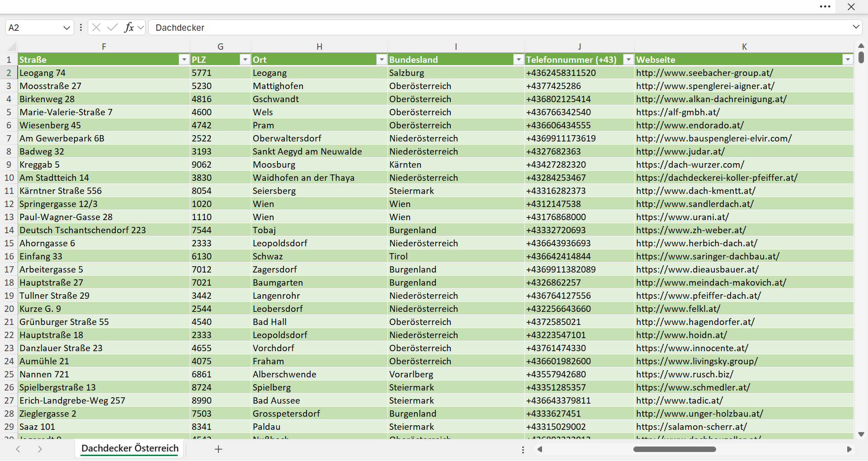Open the Webseite column filter dropdown
868x461 pixels.
847,60
